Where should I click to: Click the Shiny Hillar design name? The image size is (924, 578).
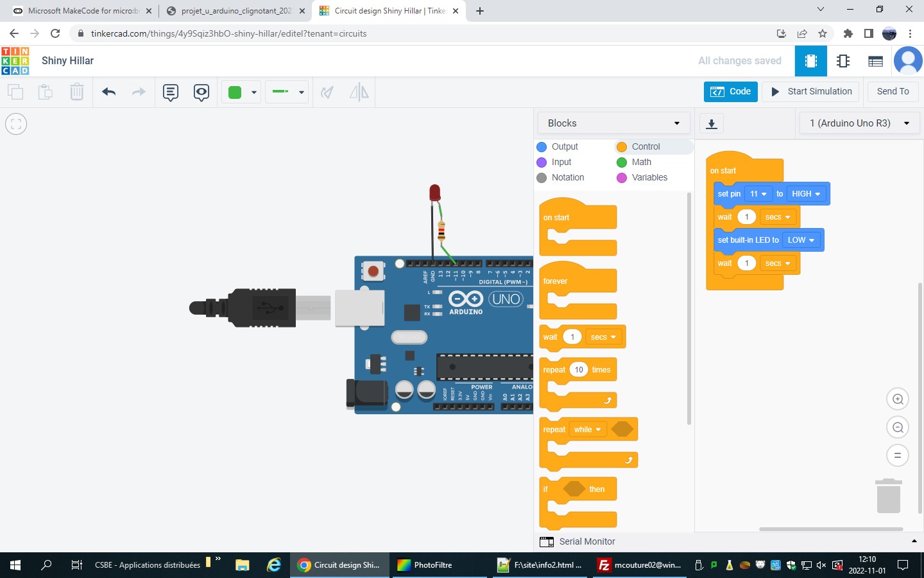(x=67, y=61)
